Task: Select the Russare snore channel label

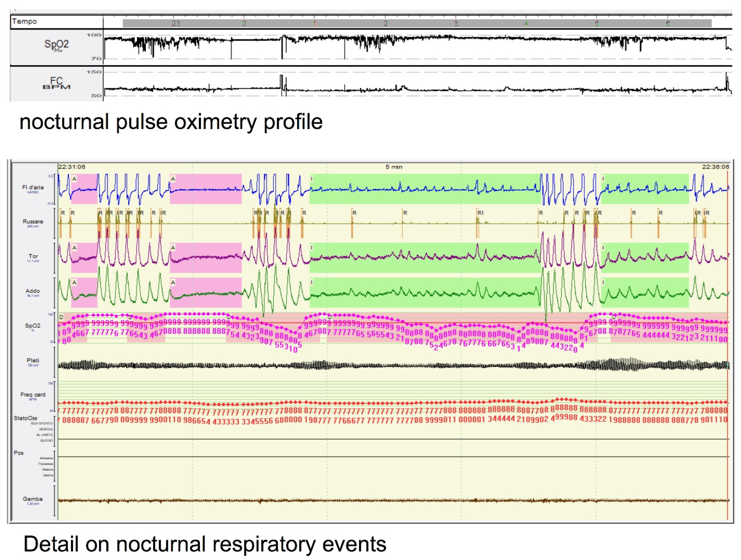Action: (x=33, y=222)
